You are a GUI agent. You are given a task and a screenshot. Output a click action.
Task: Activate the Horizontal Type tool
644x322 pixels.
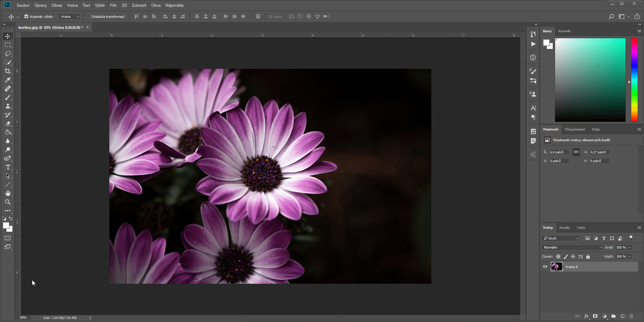7,167
